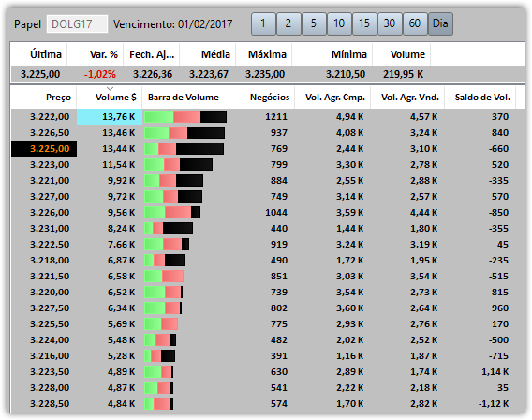Click the Papel DOLG17 input field

tap(77, 24)
